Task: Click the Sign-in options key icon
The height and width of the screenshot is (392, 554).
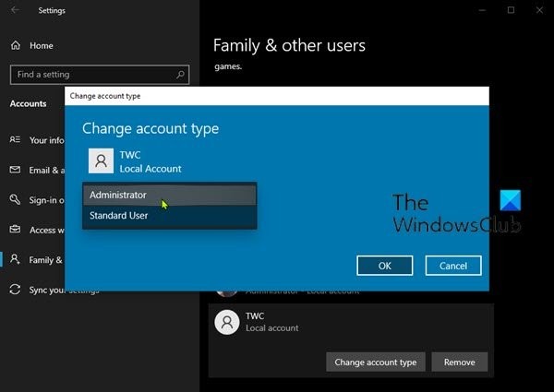Action: [15, 199]
